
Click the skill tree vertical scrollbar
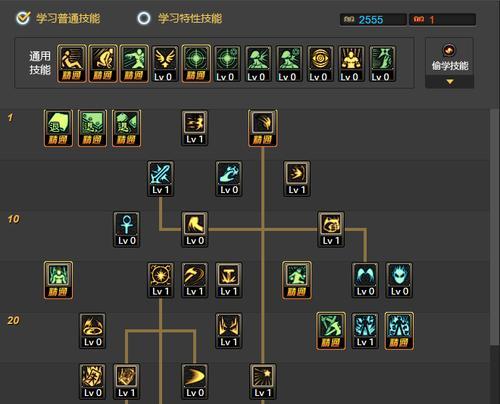[495, 227]
